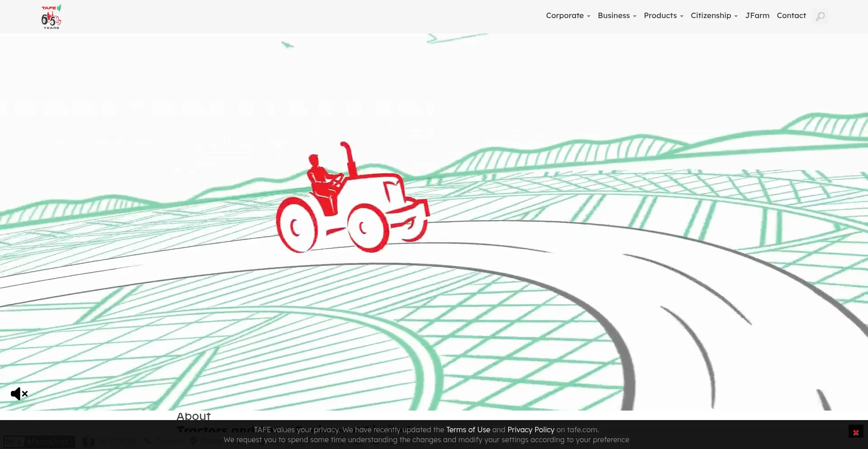
Task: Expand the dropdown arrow beside Citizenship
Action: coord(736,16)
